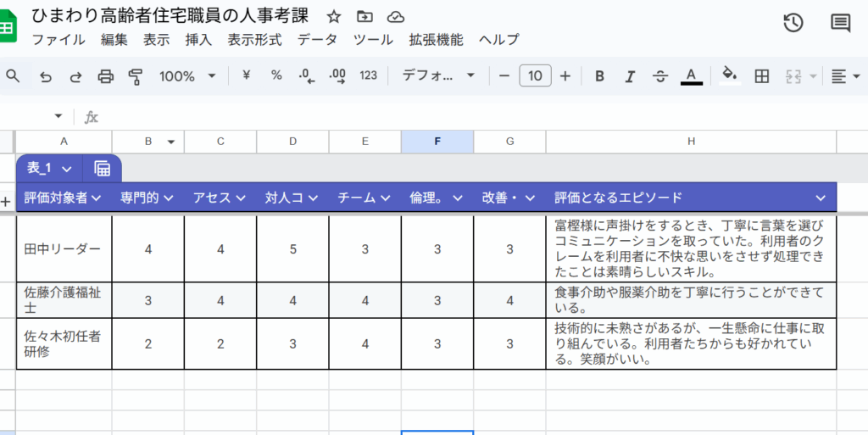Click the move to folder icon
Viewport: 868px width, 435px height.
(364, 16)
